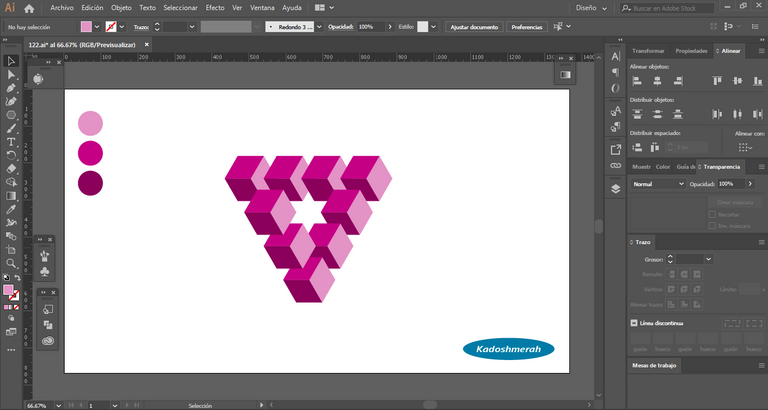This screenshot has width=768, height=410.
Task: Toggle the Recortar checkbox
Action: tap(712, 214)
